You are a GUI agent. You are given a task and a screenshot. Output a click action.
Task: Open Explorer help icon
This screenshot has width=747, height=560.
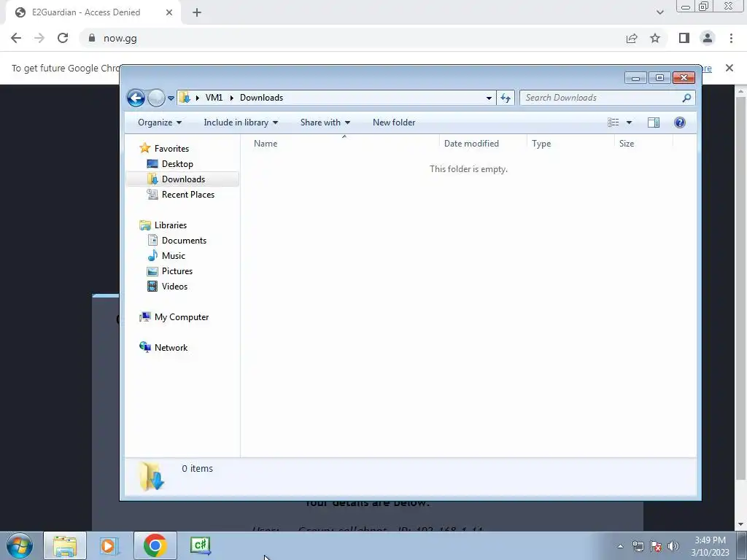tap(680, 122)
